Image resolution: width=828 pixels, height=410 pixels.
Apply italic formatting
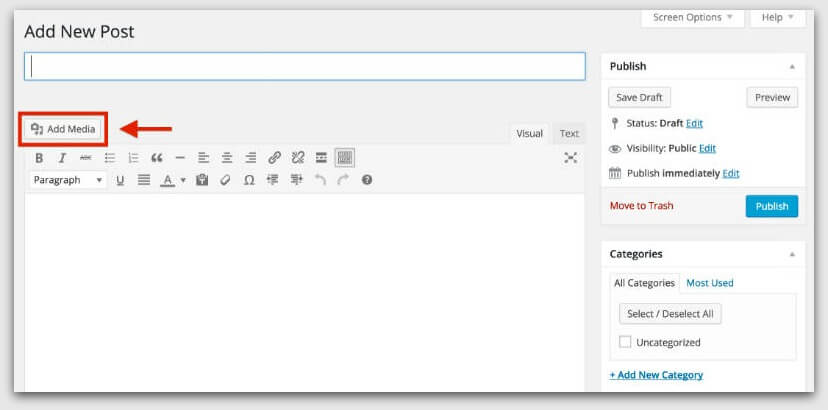click(62, 158)
